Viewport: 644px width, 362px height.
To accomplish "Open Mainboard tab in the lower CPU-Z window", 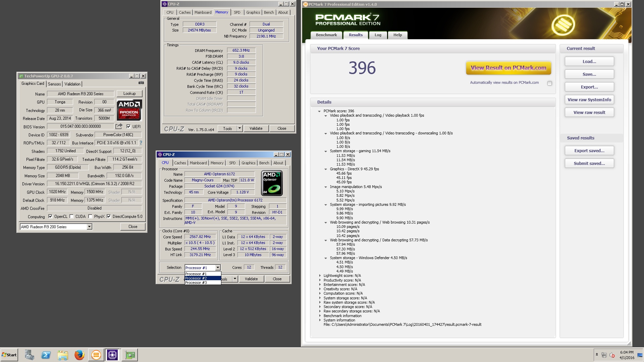I will click(198, 163).
